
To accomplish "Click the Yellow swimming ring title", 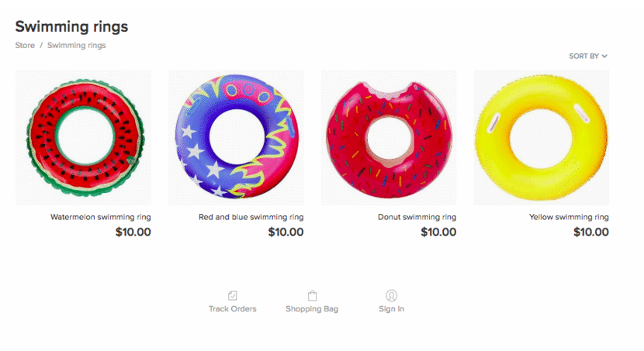I will coord(569,217).
